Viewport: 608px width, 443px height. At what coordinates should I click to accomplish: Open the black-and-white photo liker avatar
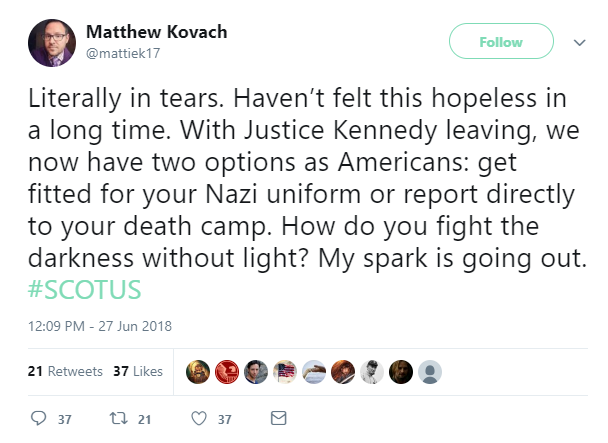[372, 370]
